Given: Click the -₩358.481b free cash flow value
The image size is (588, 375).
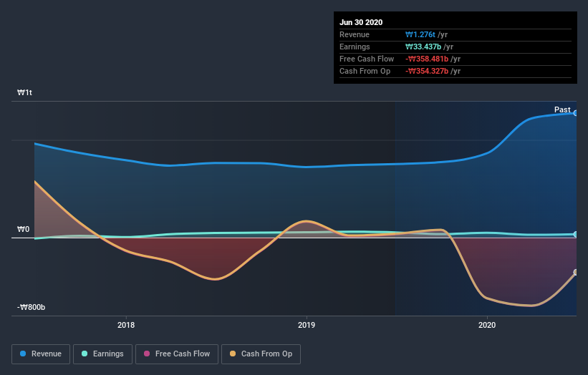Looking at the screenshot, I should pos(427,59).
